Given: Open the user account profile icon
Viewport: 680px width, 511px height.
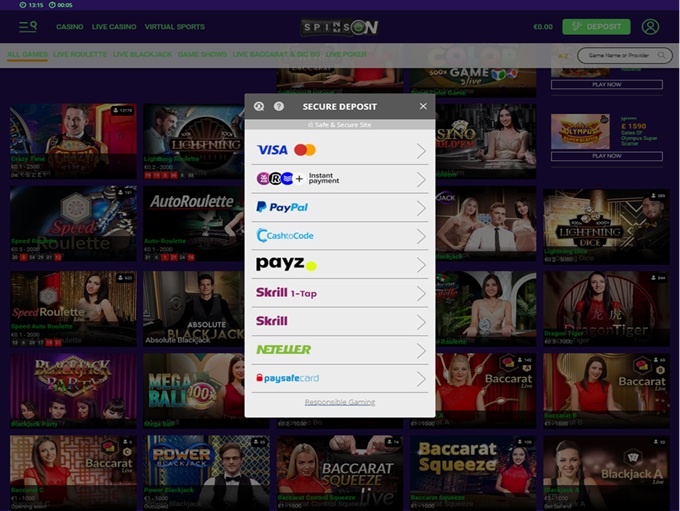Looking at the screenshot, I should [x=650, y=27].
